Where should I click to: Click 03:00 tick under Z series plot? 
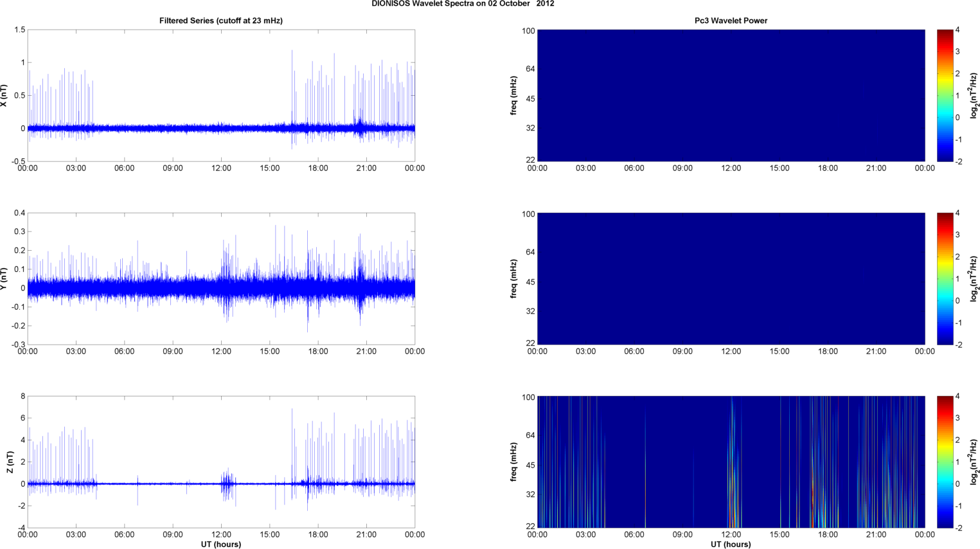pos(76,535)
